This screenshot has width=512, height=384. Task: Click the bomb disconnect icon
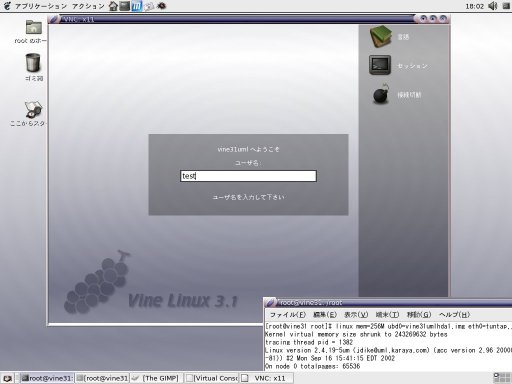381,94
